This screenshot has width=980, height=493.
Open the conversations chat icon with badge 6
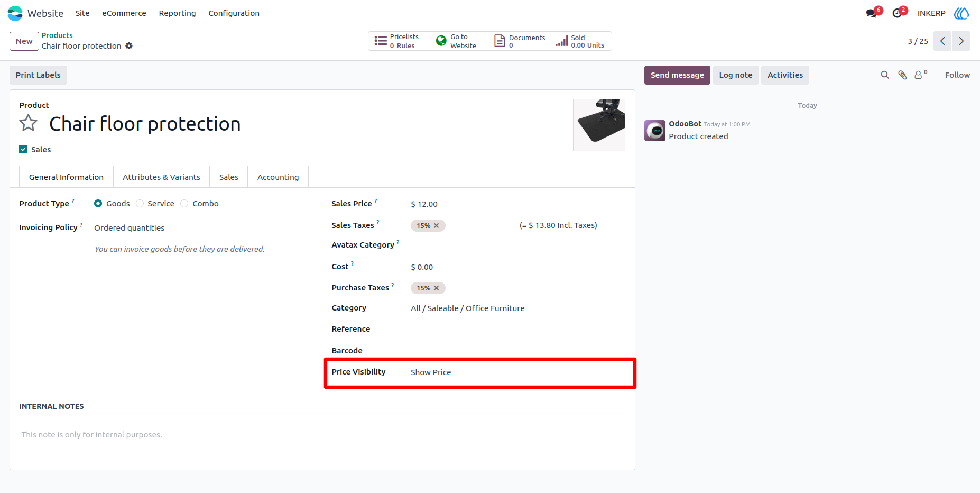point(872,13)
